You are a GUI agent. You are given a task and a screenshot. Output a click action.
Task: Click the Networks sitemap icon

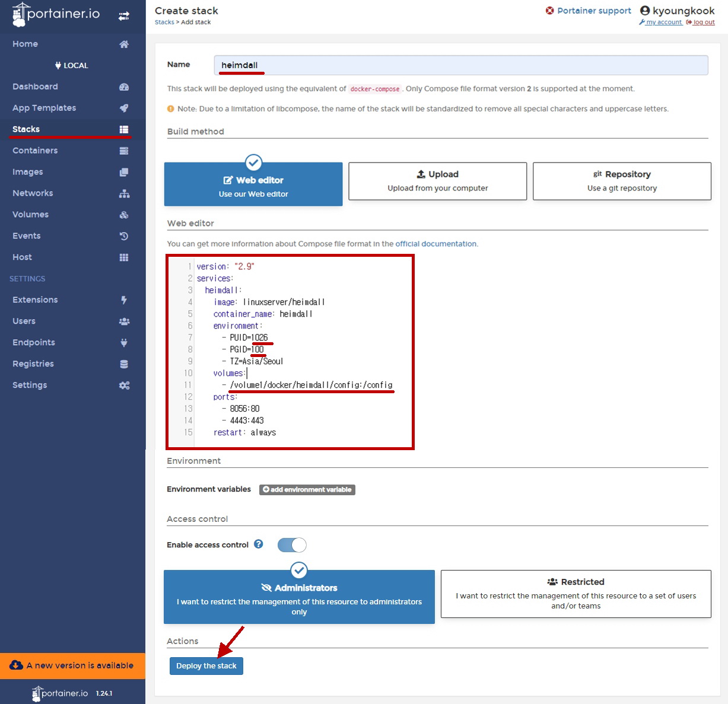point(124,193)
